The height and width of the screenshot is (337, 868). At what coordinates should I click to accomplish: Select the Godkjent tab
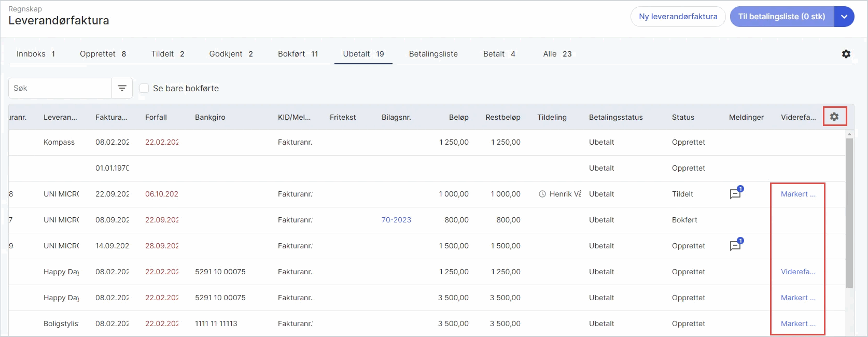[x=231, y=54]
